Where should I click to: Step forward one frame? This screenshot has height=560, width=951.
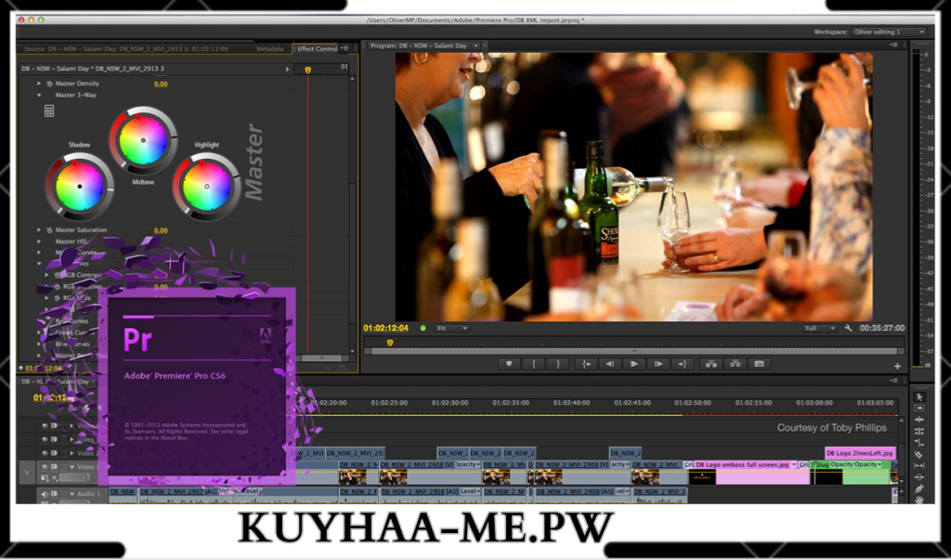[x=658, y=364]
